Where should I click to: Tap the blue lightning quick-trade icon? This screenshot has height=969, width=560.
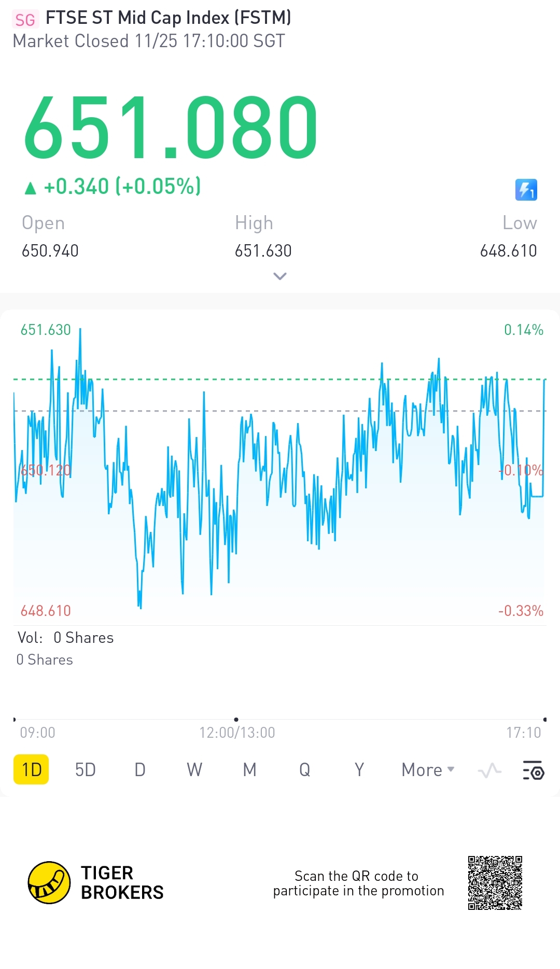click(x=526, y=190)
